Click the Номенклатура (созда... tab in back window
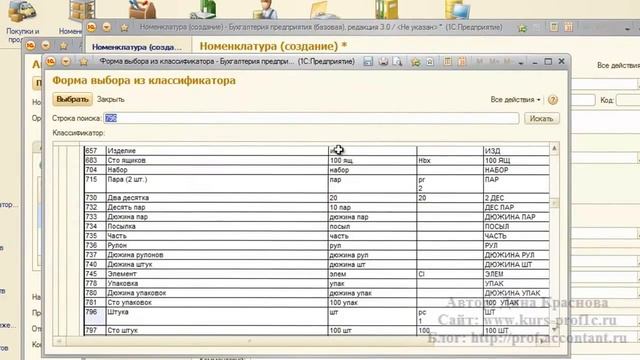Image resolution: width=640 pixels, height=360 pixels. click(x=137, y=47)
